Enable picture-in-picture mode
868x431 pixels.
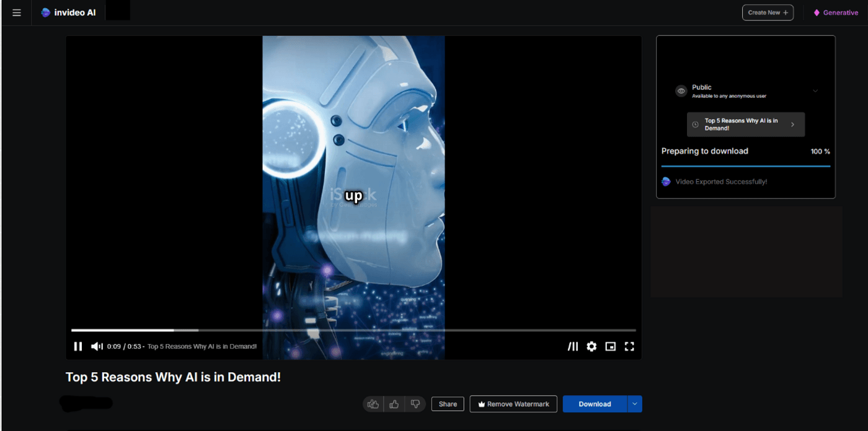click(x=610, y=347)
